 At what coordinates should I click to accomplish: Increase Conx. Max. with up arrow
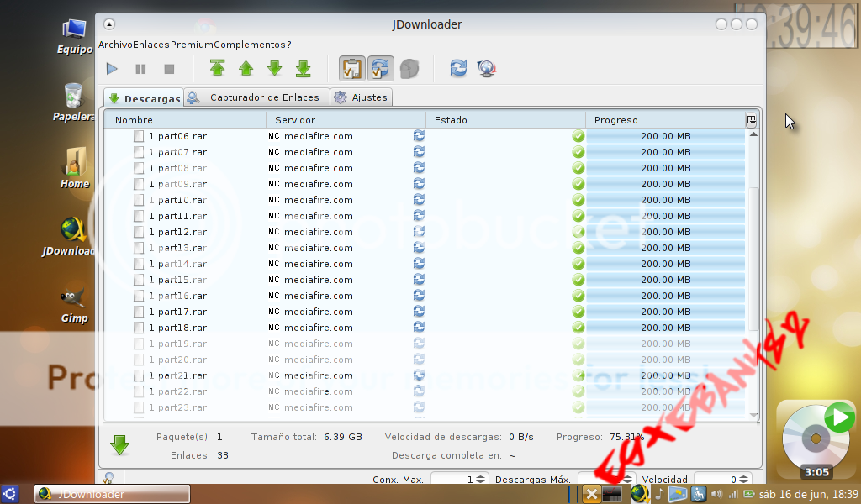pos(480,476)
